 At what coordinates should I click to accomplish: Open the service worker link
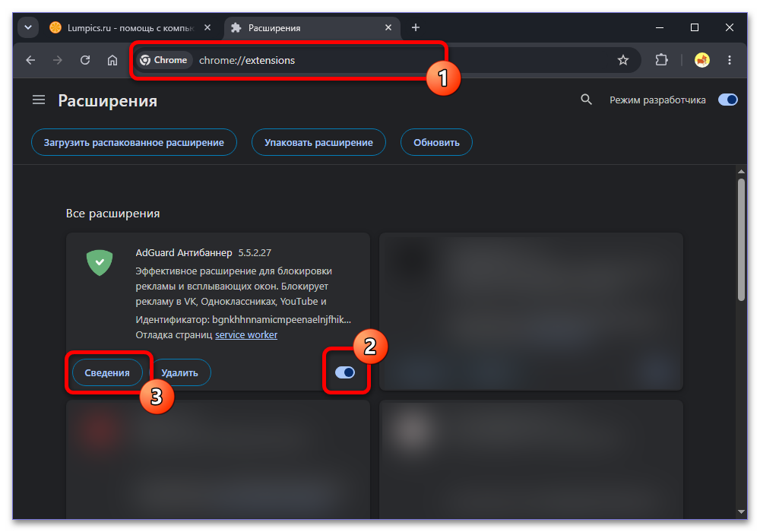pyautogui.click(x=246, y=335)
